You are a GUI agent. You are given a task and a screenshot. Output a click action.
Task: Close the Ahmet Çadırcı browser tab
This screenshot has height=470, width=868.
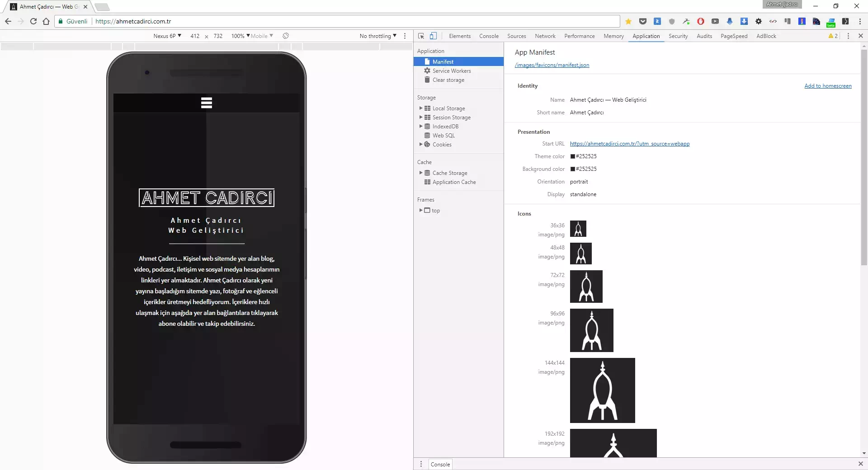85,7
